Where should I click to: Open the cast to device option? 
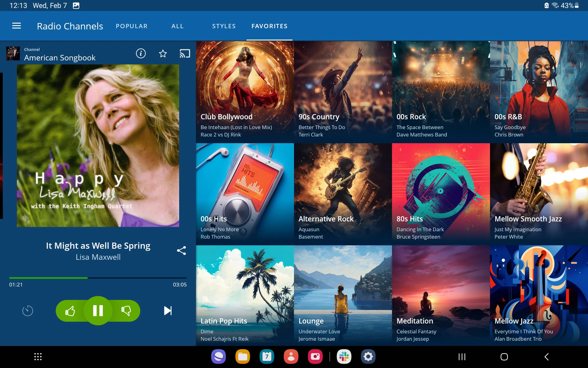pyautogui.click(x=185, y=54)
